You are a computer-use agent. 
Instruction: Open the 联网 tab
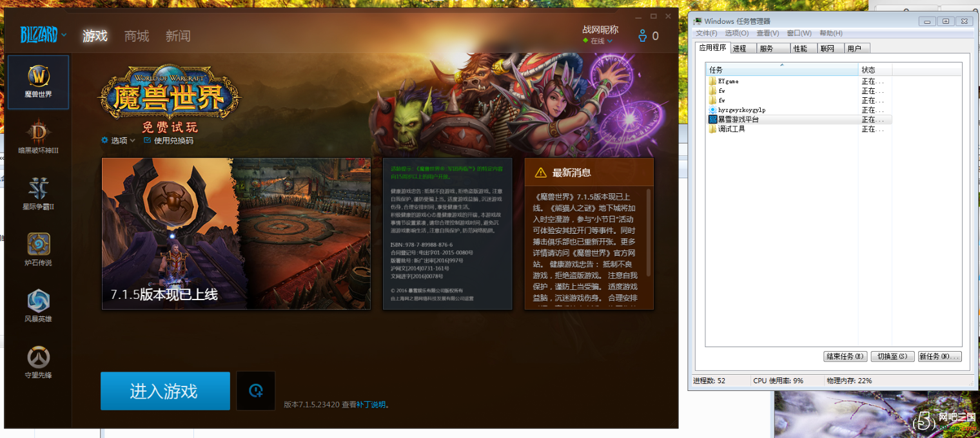[830, 48]
